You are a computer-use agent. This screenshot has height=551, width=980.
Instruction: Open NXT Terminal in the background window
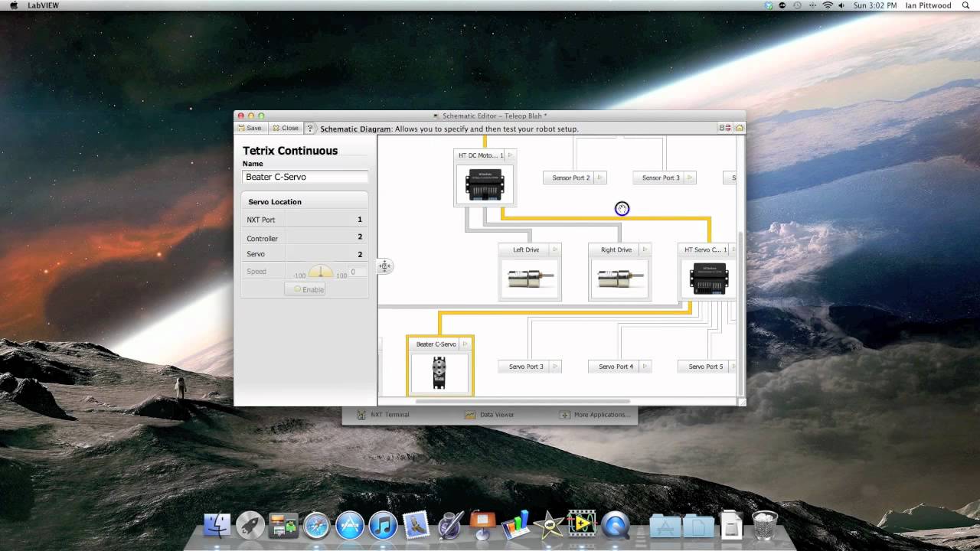(384, 415)
